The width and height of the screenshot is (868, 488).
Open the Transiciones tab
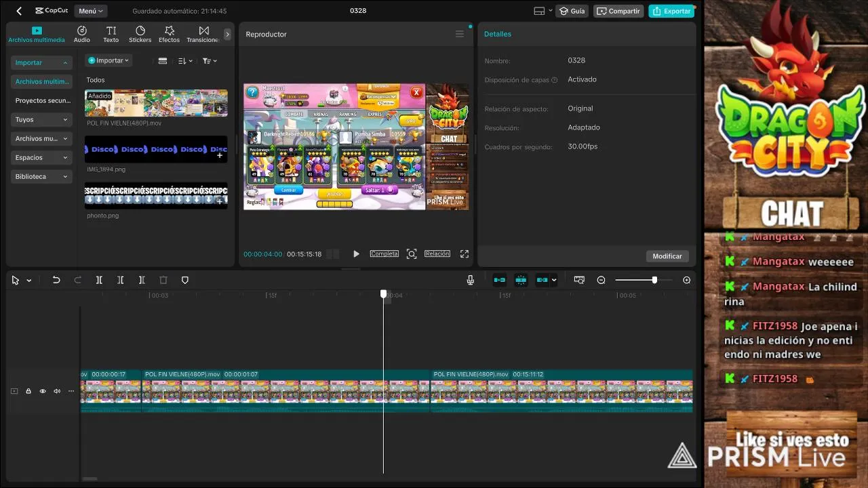(203, 35)
